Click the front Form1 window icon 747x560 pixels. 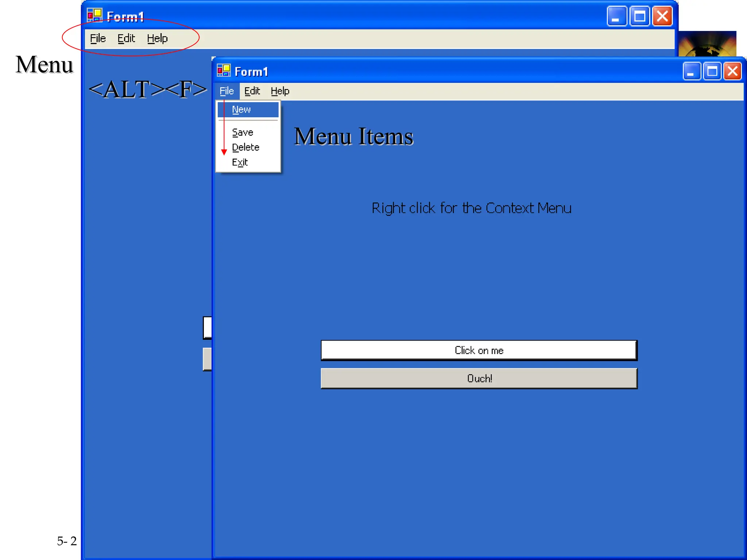224,70
